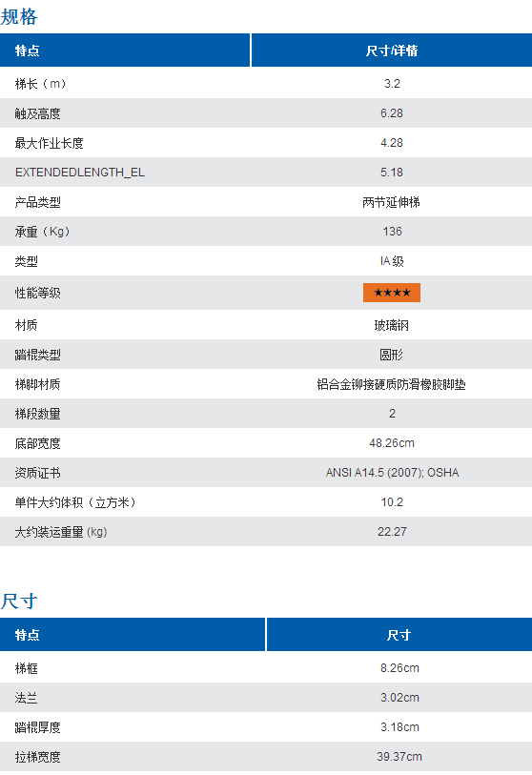Select the 梯长（m）row label
The width and height of the screenshot is (532, 775).
click(40, 84)
